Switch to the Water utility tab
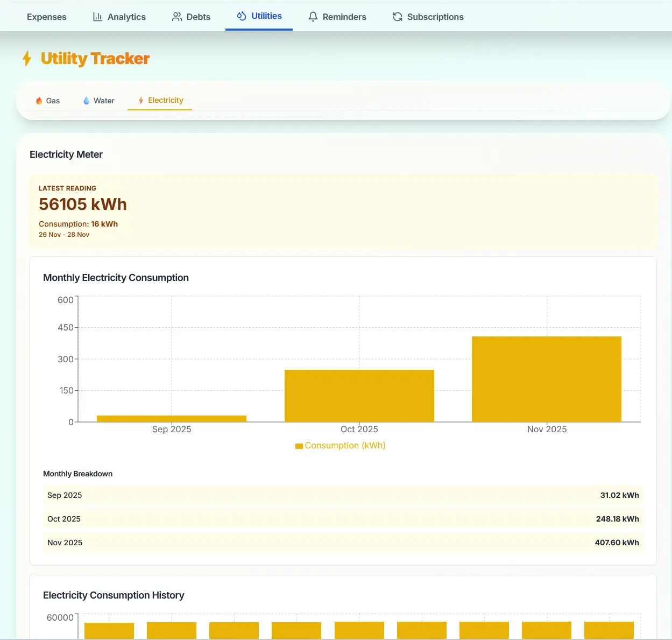 (98, 101)
